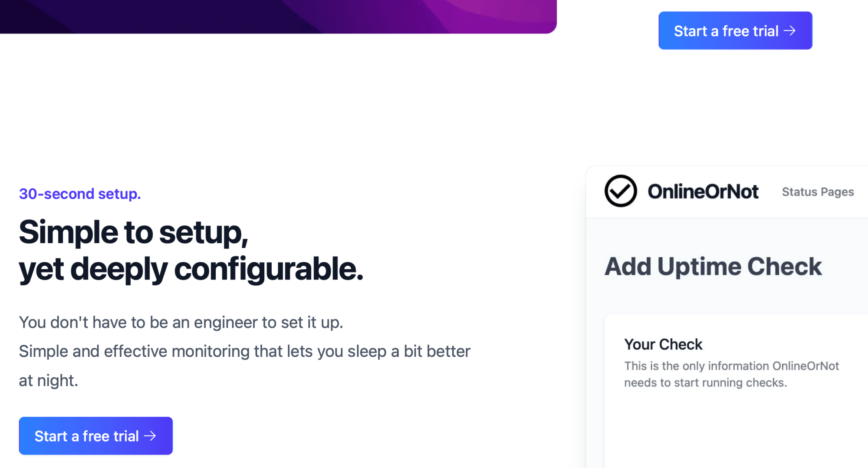This screenshot has height=468, width=868.
Task: Click the only information OnlineOrNot needs description
Action: tap(732, 374)
